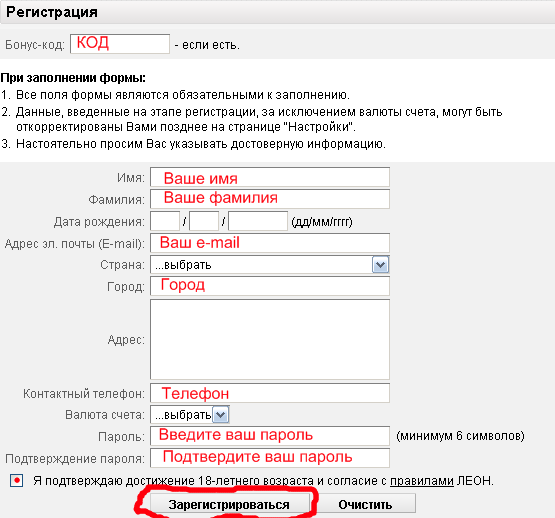555x518 pixels.
Task: Click the 'Валюта счета:' label
Action: coord(105,415)
